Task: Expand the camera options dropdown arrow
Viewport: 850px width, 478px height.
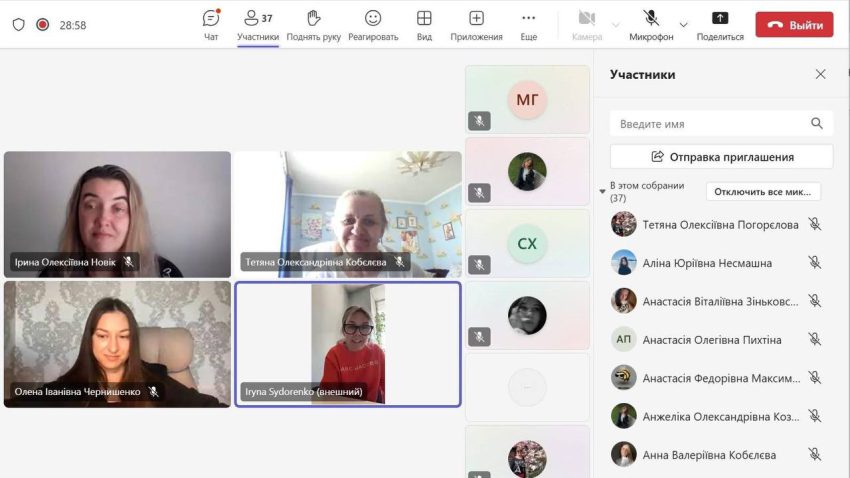Action: tap(616, 25)
